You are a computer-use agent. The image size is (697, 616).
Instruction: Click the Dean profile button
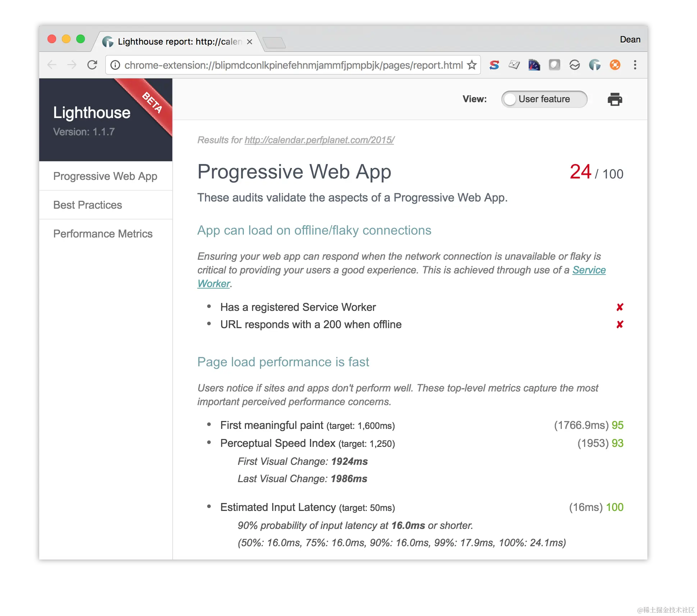pyautogui.click(x=630, y=40)
